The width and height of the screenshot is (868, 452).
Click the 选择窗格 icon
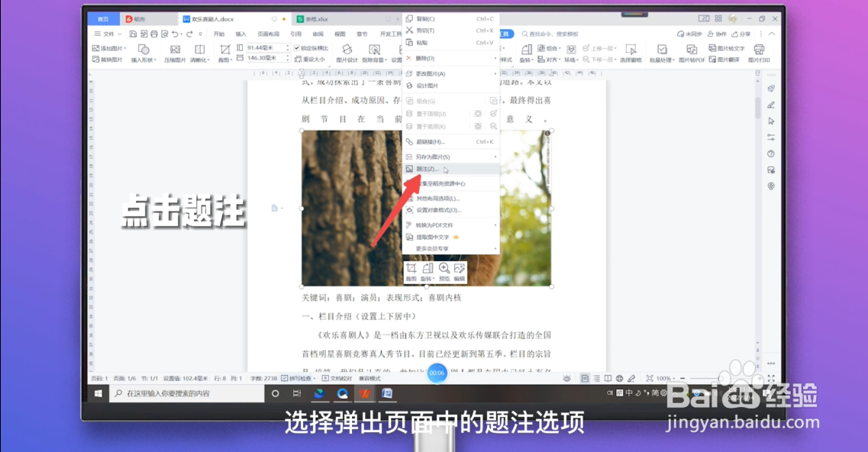[x=631, y=53]
